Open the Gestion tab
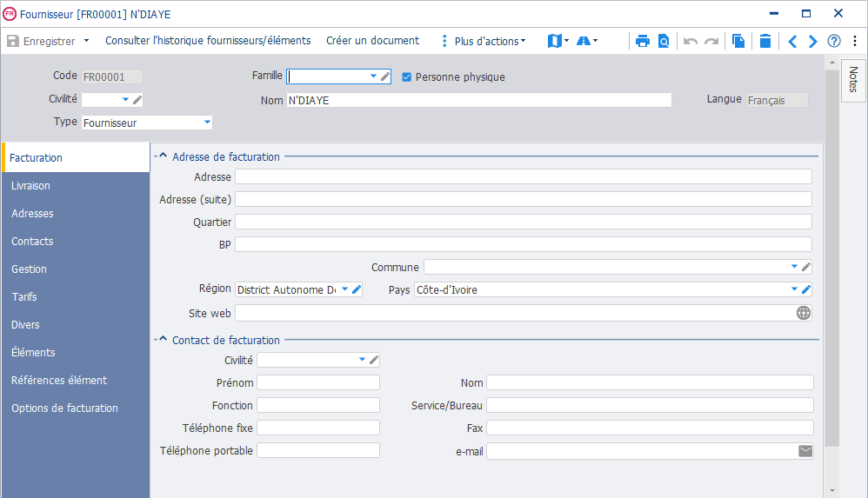The width and height of the screenshot is (868, 498). pyautogui.click(x=76, y=269)
